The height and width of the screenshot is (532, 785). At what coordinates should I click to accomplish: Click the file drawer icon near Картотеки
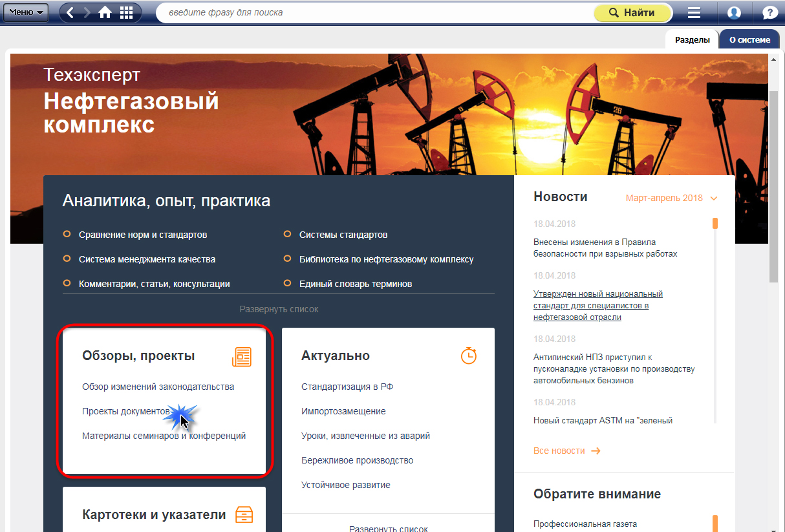click(244, 515)
